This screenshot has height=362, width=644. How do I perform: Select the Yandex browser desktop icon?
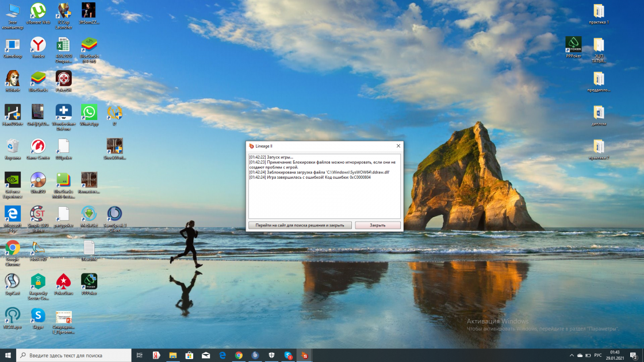(x=38, y=45)
